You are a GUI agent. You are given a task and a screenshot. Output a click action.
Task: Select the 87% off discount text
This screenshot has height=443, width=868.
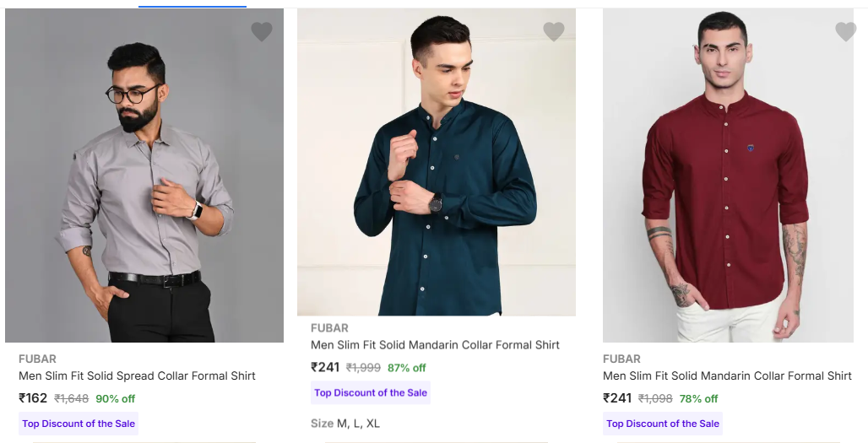coord(407,368)
